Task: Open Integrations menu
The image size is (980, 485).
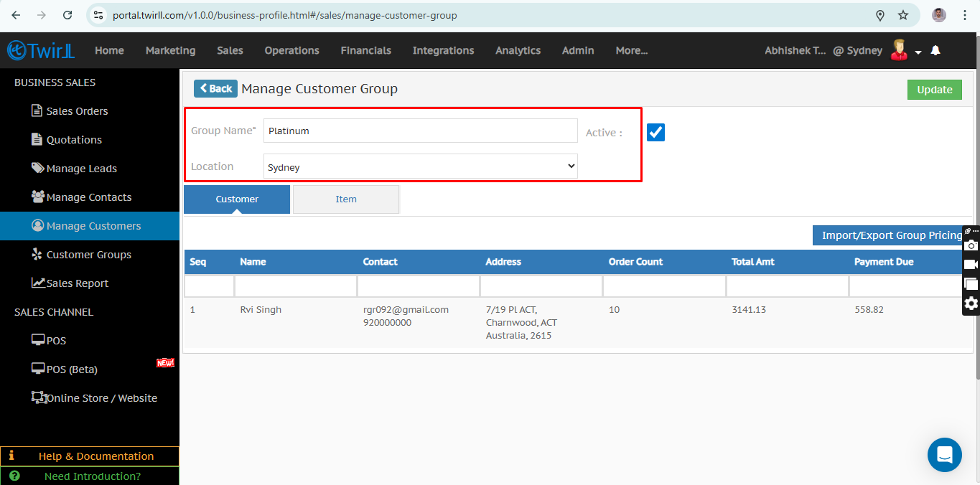Action: pos(443,50)
